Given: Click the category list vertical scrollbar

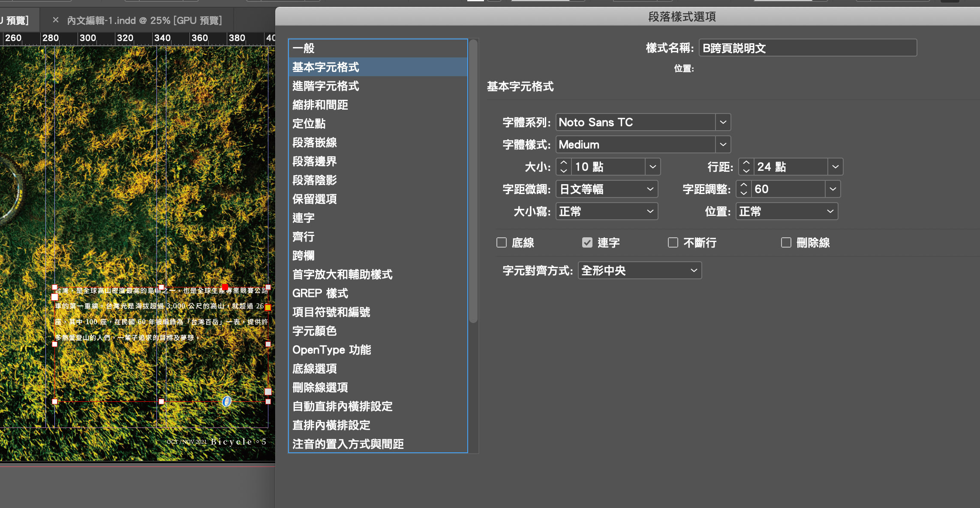Looking at the screenshot, I should coord(473,180).
